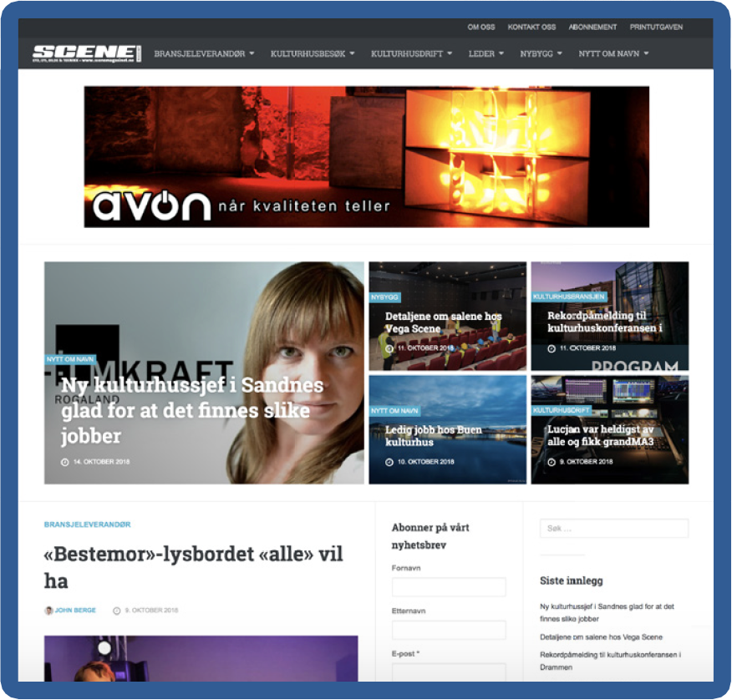
Task: Click the Søk search field
Action: click(x=614, y=529)
